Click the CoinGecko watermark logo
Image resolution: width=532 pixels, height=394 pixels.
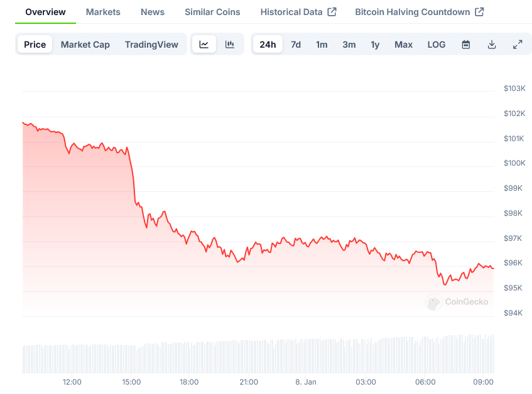coord(457,302)
